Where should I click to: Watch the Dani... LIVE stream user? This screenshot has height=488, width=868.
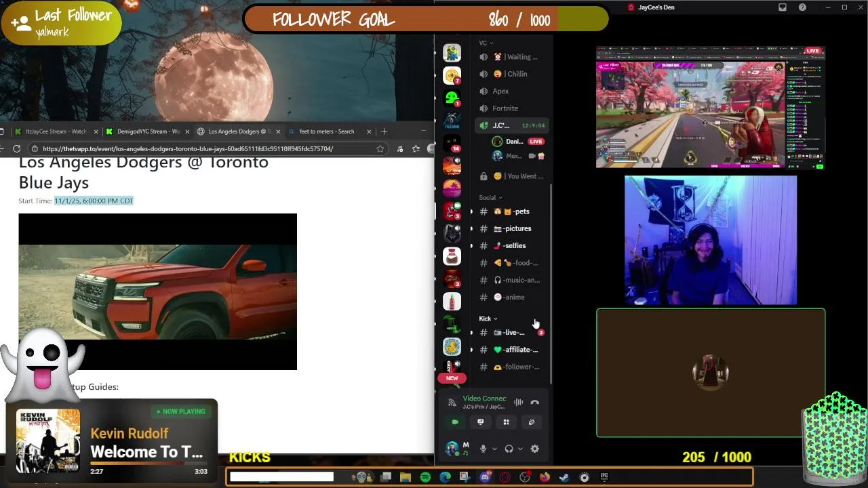click(518, 142)
